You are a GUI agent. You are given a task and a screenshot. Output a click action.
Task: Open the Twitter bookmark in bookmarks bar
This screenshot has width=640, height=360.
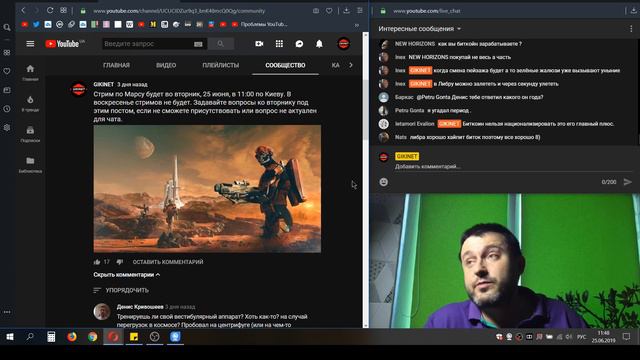click(36, 24)
